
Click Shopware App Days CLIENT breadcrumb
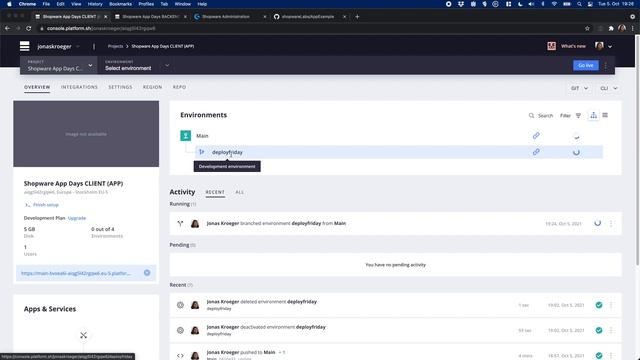[162, 46]
